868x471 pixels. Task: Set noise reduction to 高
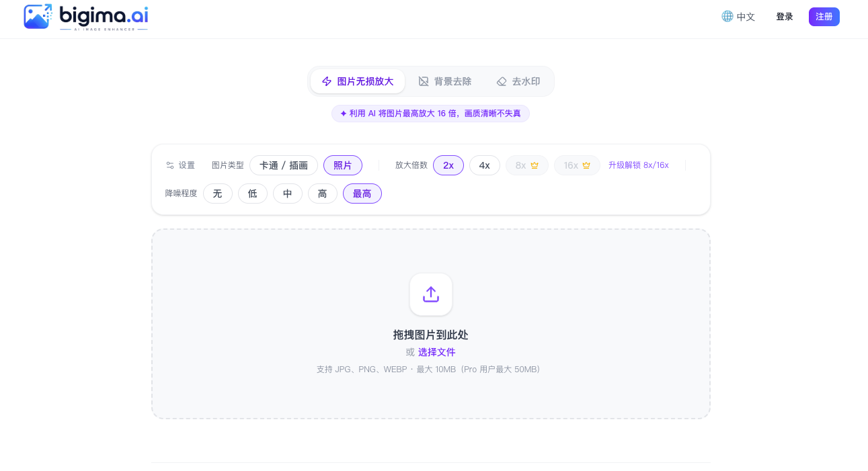tap(323, 194)
